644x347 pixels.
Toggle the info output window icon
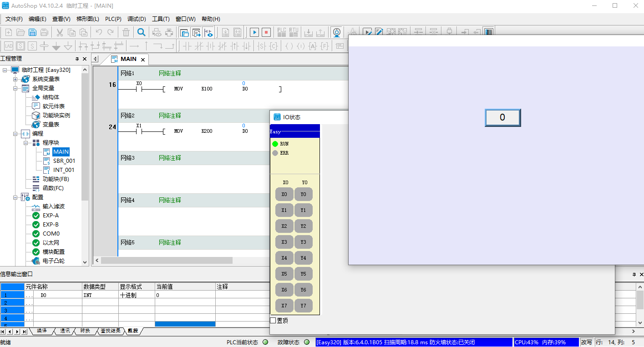pyautogui.click(x=197, y=32)
